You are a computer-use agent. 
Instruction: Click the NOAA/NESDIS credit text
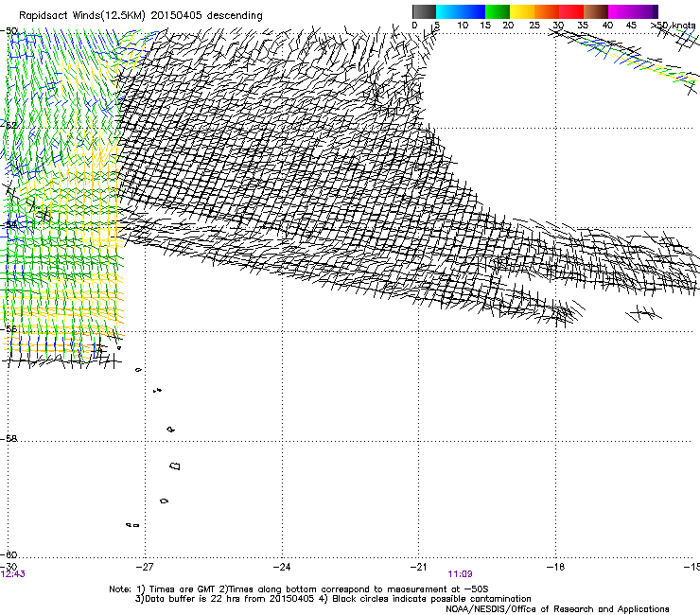[557, 609]
